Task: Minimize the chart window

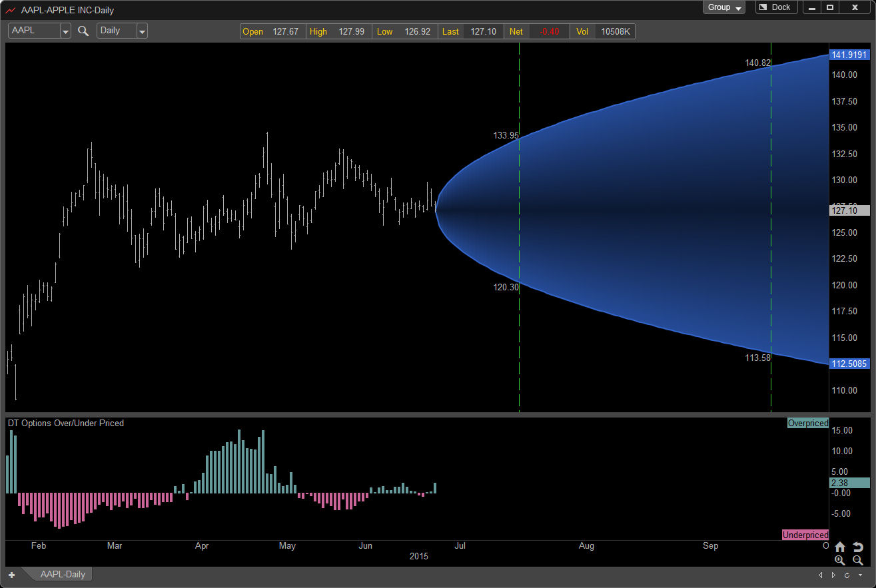Action: 811,7
